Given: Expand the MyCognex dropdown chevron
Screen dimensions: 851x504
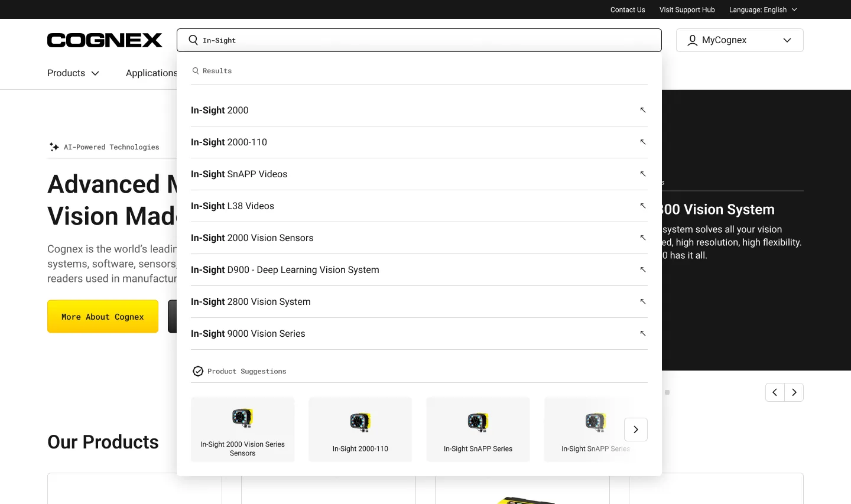Looking at the screenshot, I should click(787, 40).
